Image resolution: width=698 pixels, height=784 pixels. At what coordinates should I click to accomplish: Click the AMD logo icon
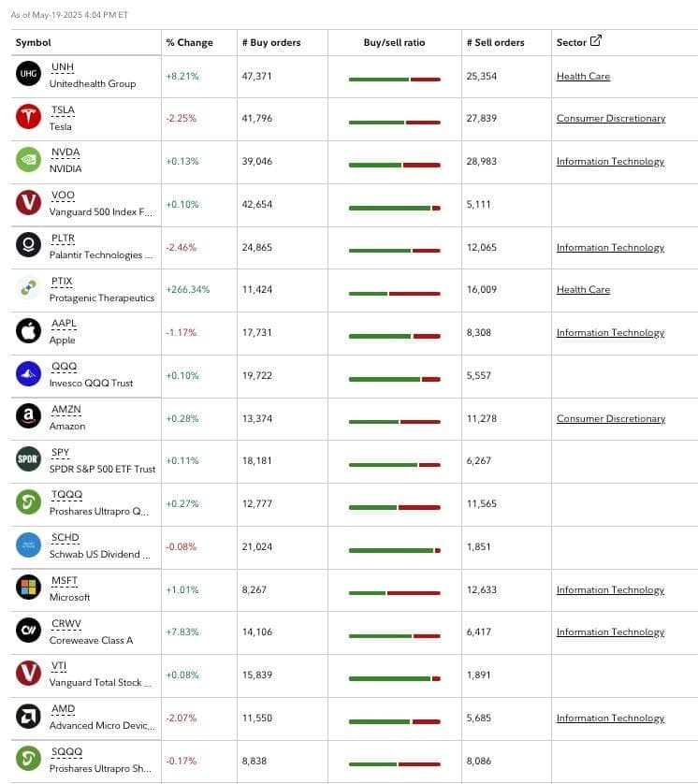point(28,716)
